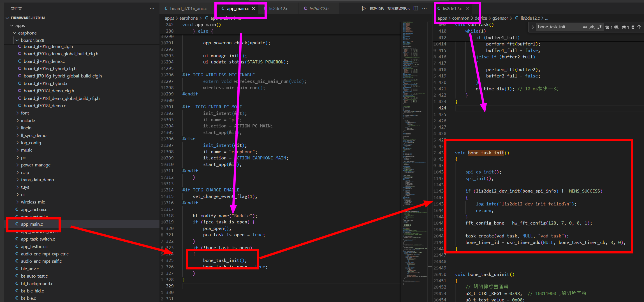The image size is (644, 302).
Task: Open audio_enc_mpt_cvp_ctr.c file
Action: 45,254
